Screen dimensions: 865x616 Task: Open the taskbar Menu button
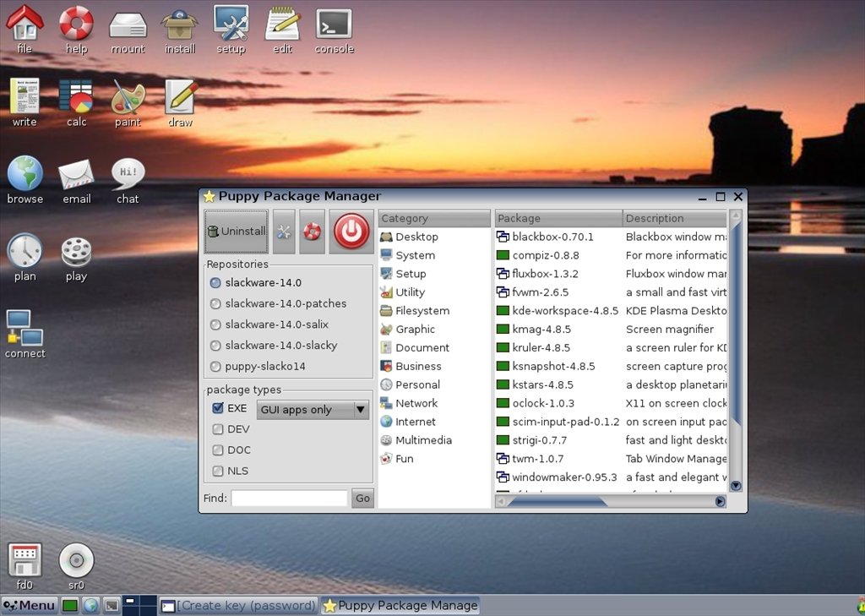tap(29, 606)
